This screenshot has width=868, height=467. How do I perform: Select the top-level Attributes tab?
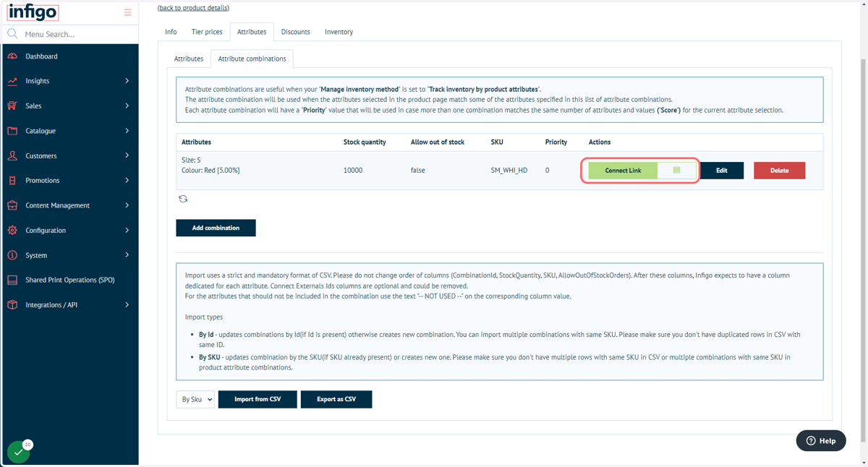[x=252, y=32]
